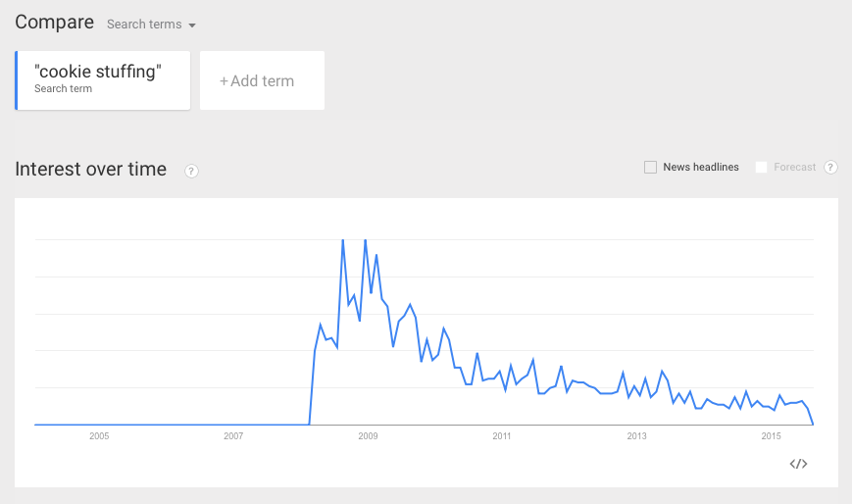Click the plus sign in Add term
This screenshot has height=504, width=852.
coord(224,81)
